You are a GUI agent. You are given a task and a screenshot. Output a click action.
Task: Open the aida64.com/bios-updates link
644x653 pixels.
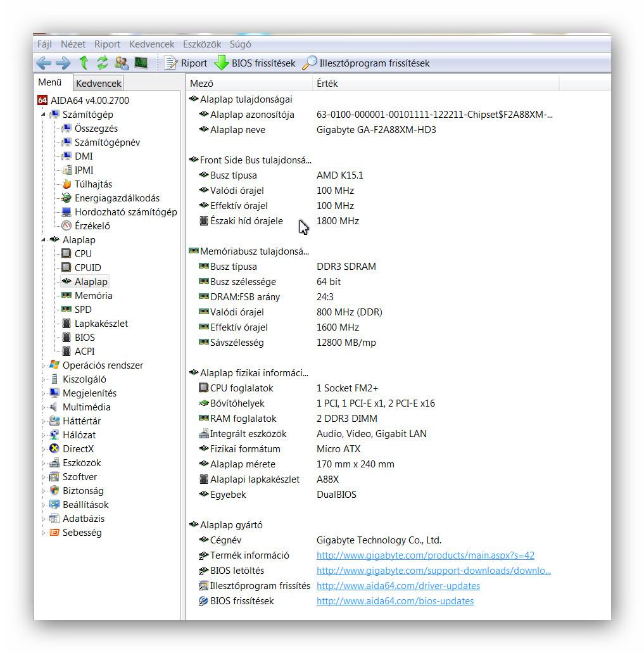click(x=395, y=601)
